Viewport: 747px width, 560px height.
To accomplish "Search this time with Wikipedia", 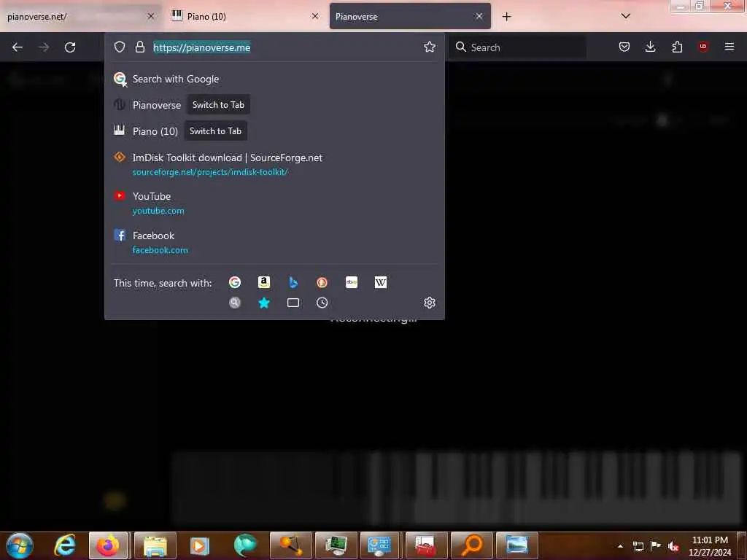I will [x=380, y=282].
